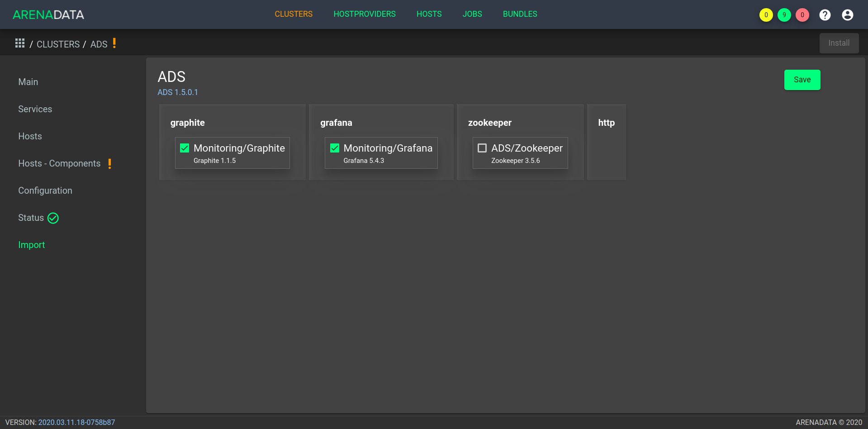This screenshot has height=429, width=868.
Task: Open the user account profile icon
Action: [848, 15]
